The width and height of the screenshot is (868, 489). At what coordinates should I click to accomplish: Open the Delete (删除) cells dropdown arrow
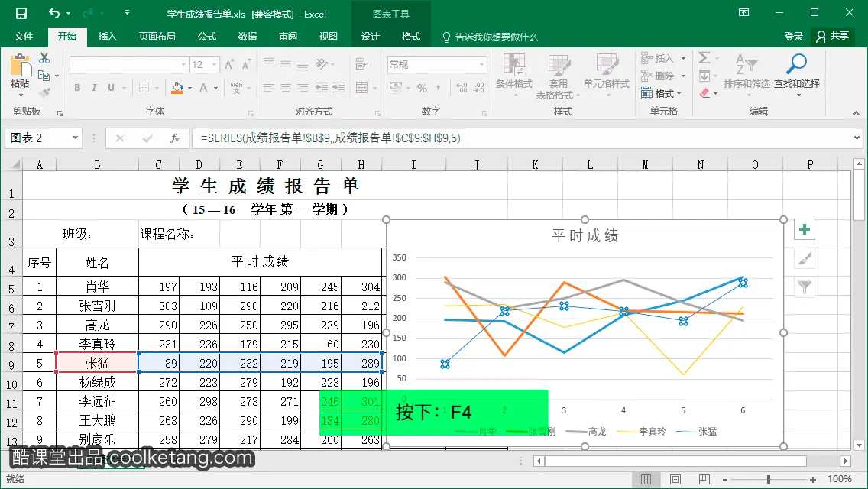click(684, 76)
